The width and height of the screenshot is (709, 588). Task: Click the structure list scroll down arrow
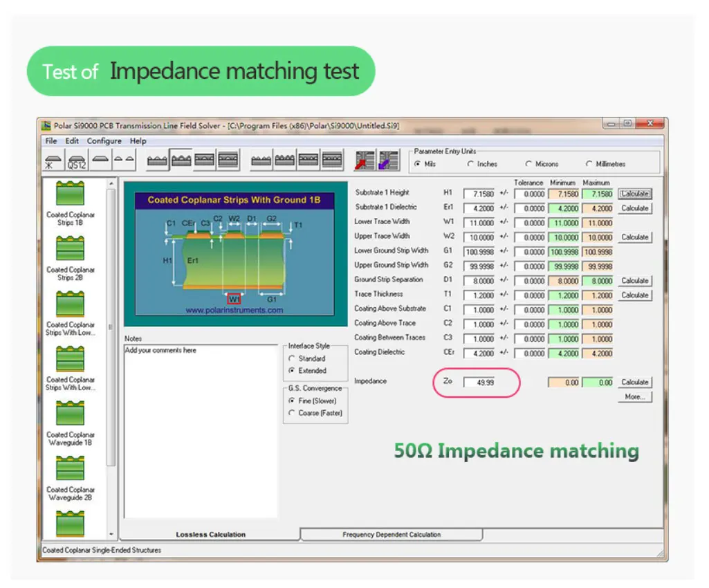(111, 534)
